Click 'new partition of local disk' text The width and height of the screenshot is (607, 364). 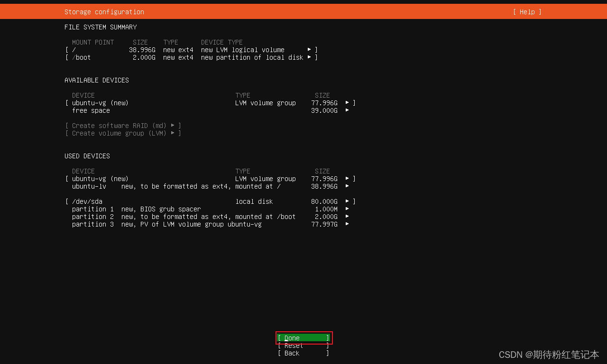[x=252, y=57]
